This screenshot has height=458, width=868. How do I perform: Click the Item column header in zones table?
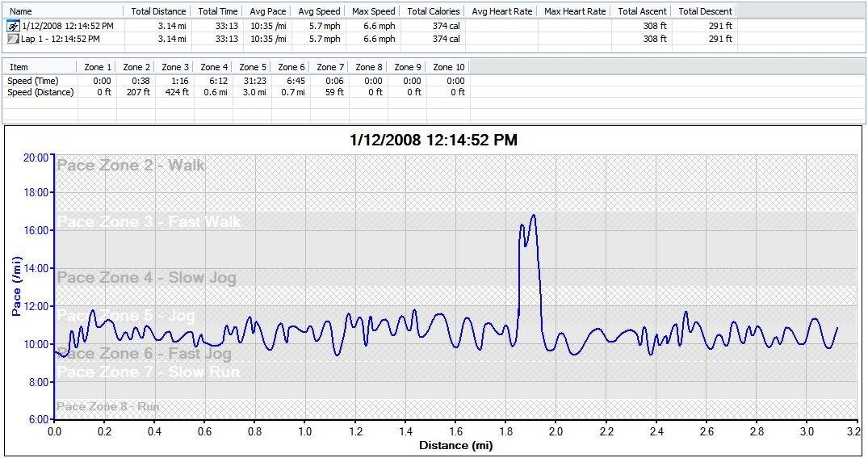tap(19, 67)
